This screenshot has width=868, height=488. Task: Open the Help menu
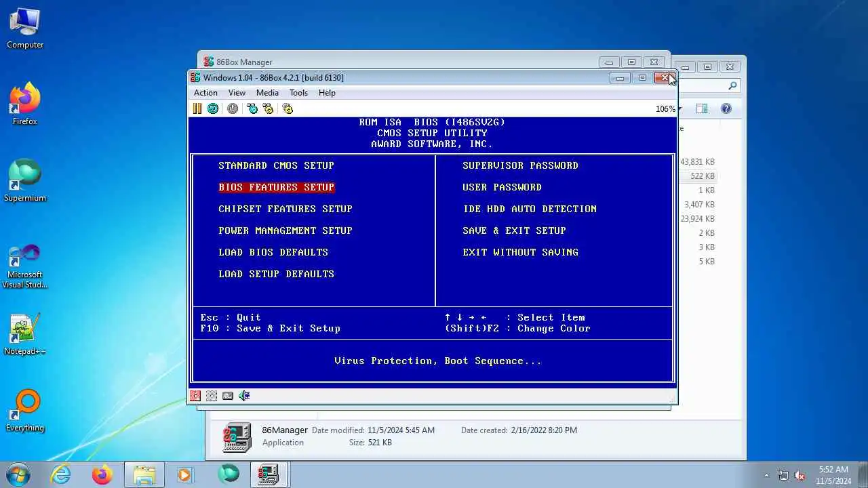click(327, 93)
